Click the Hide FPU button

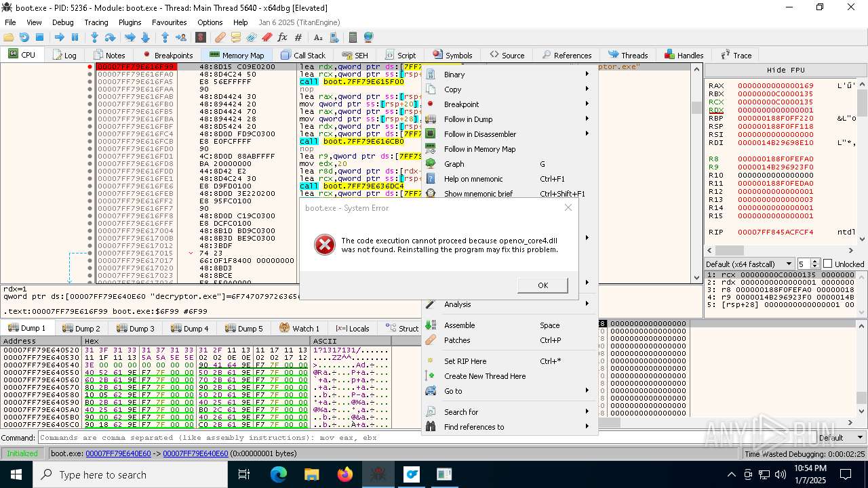(785, 70)
